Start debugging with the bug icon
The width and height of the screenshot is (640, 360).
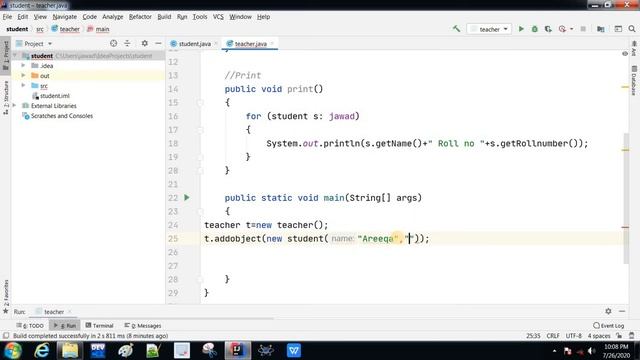pos(534,29)
